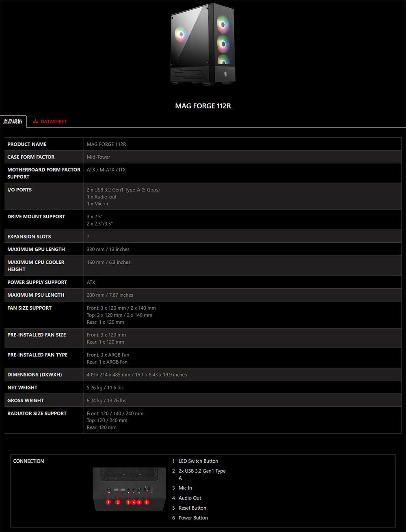Click the DRIVE MOUNT SUPPORT label
Image resolution: width=406 pixels, height=532 pixels.
coord(36,217)
